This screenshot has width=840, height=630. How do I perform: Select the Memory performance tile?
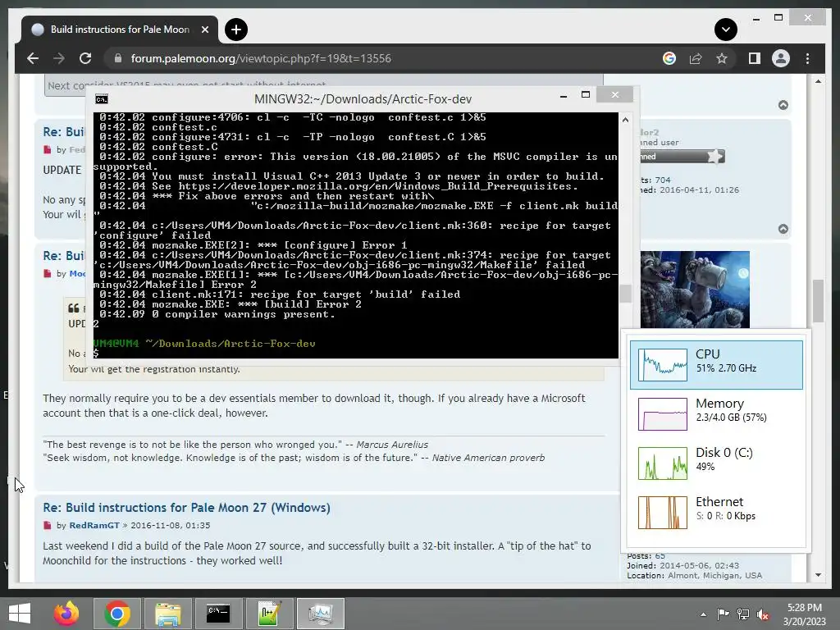[x=716, y=414]
